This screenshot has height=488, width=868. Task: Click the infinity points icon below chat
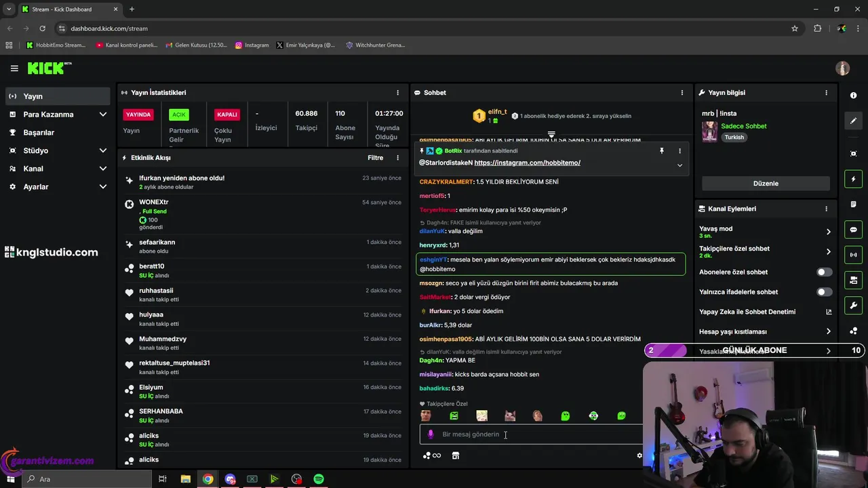pyautogui.click(x=431, y=455)
